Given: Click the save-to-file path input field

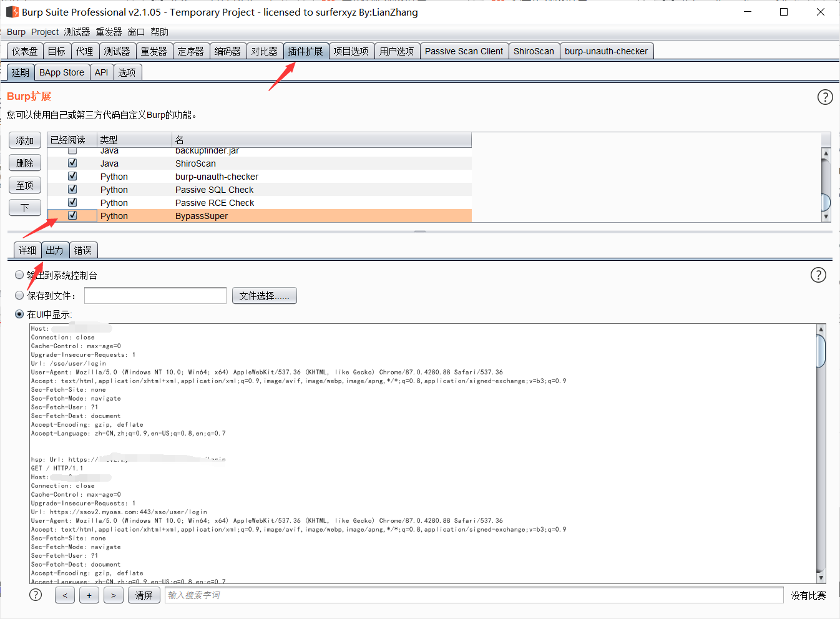Looking at the screenshot, I should (x=155, y=296).
